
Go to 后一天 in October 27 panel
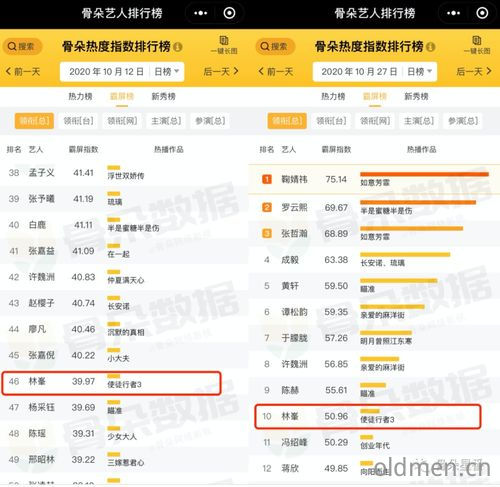pyautogui.click(x=474, y=71)
